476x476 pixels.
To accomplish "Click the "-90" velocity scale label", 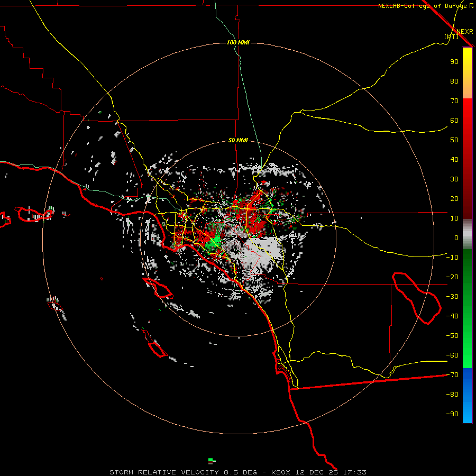I will coord(452,414).
